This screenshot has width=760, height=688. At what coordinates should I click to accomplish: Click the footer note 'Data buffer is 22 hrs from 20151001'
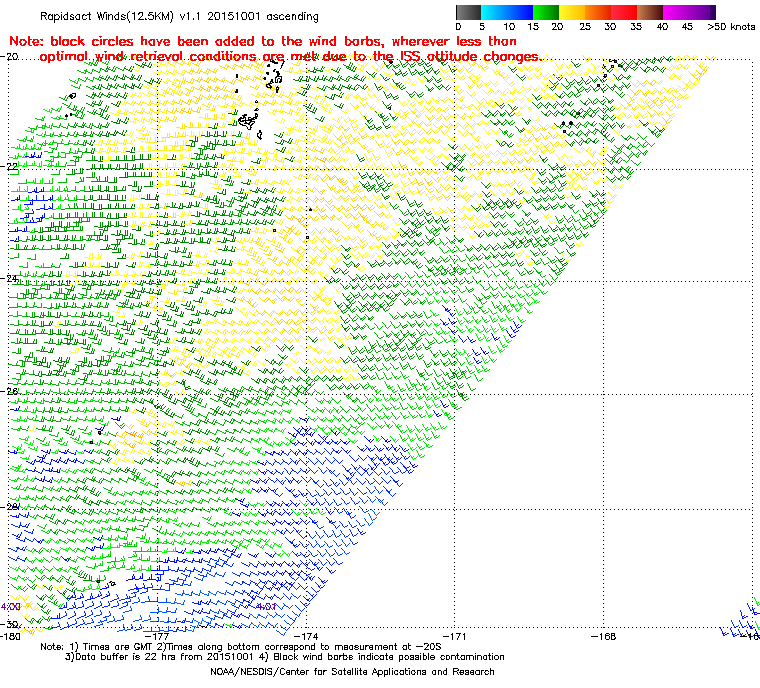coord(165,657)
